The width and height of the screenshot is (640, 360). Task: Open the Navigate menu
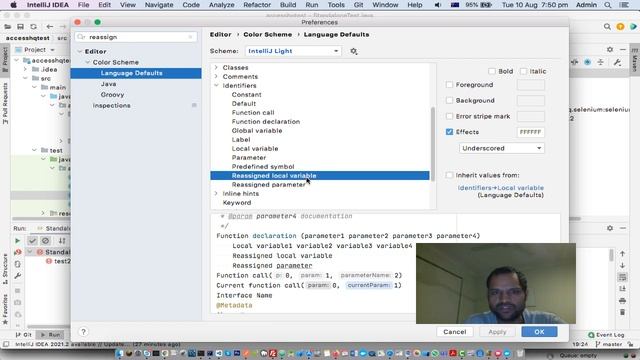159,5
